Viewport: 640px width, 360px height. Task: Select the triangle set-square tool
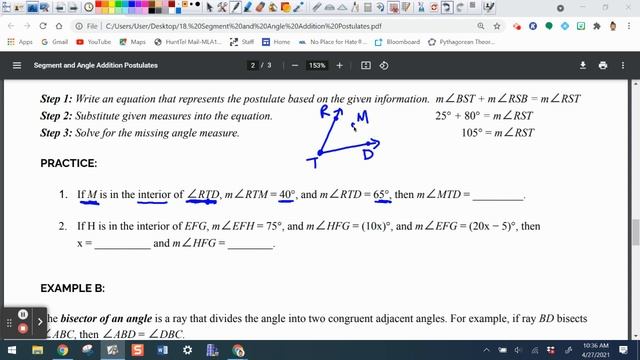coord(342,7)
